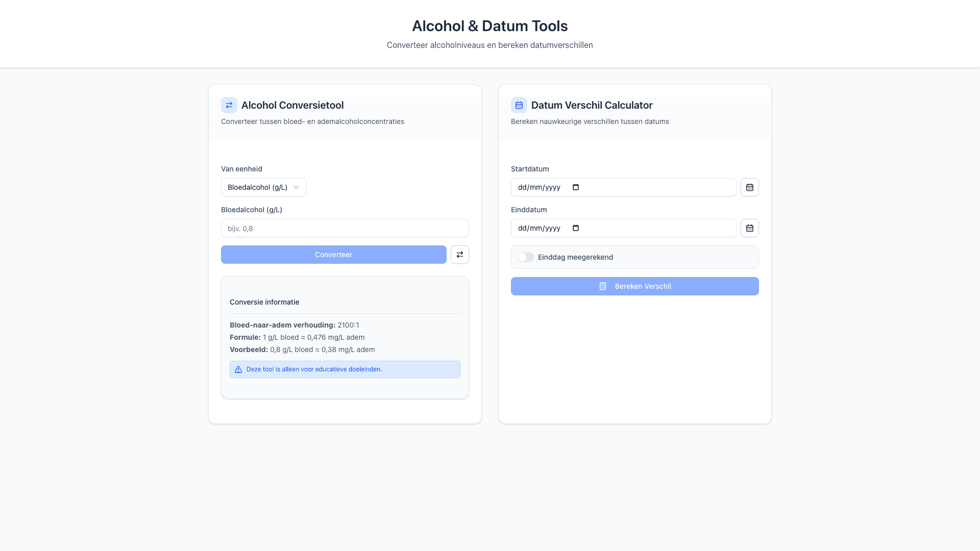Focus the Bloedalcohol (g/L) input field
This screenshot has height=551, width=980.
point(345,228)
